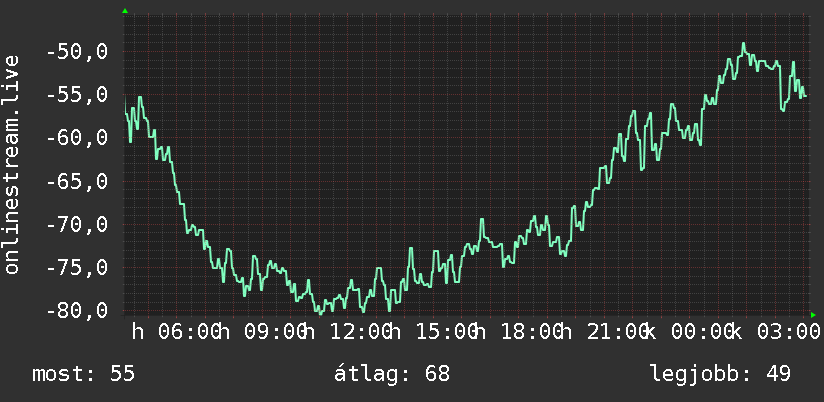Viewport: 824px width, 402px height.
Task: Click the -75,0 y-axis label
Action: (78, 268)
